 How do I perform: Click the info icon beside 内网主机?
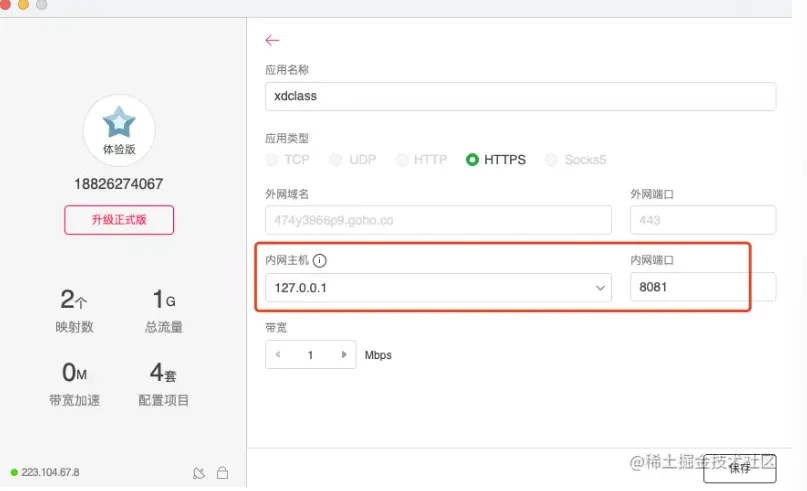320,261
